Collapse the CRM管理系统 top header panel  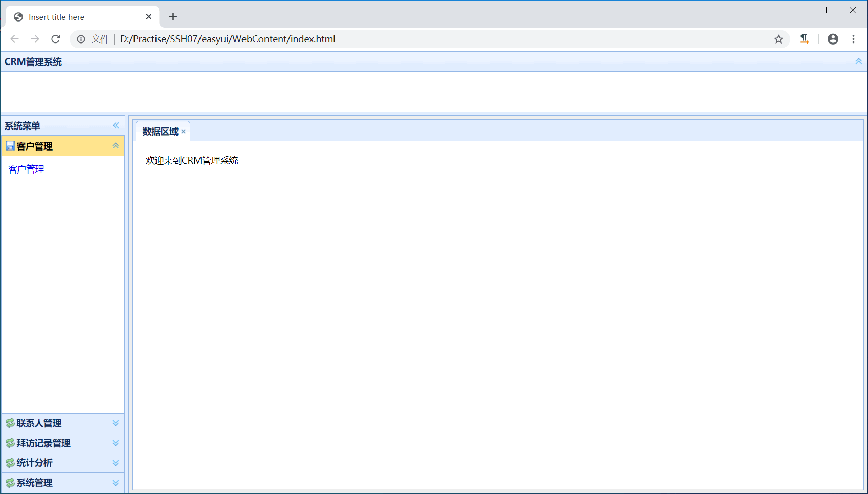[858, 61]
